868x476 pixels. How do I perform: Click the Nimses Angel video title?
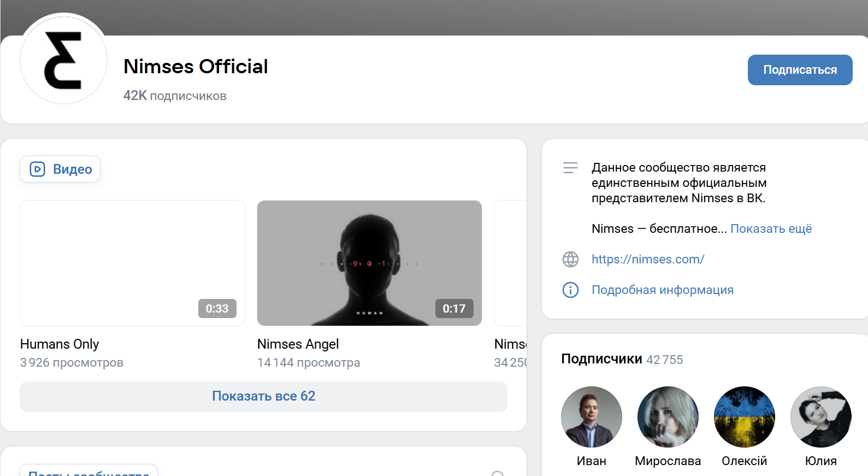point(298,344)
